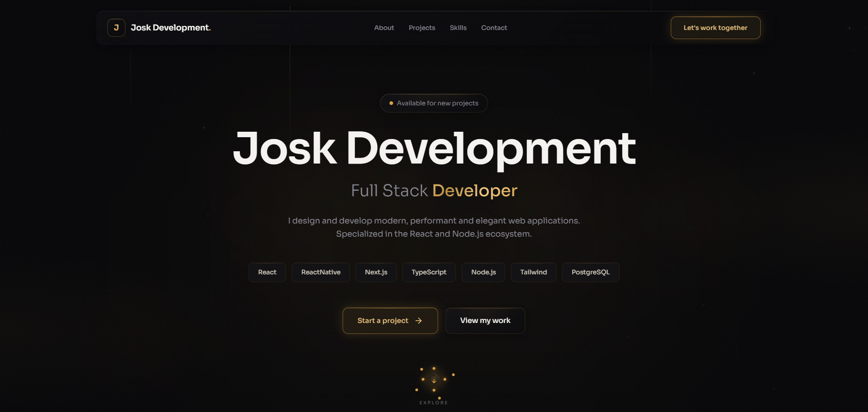Choose the Node.js tag
868x412 pixels.
484,272
